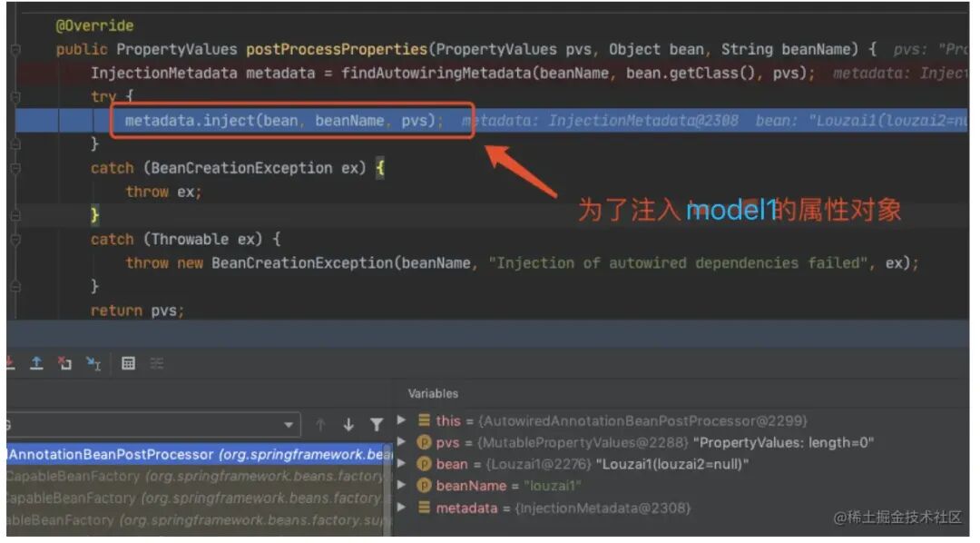Click the 'this' variable stack icon
This screenshot has width=980, height=543.
click(424, 420)
